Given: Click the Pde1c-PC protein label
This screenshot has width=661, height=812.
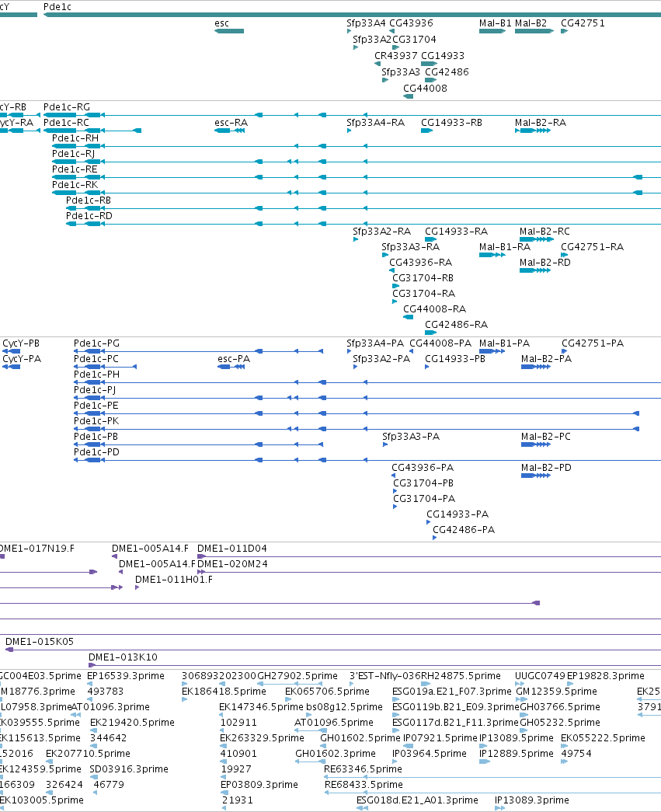Looking at the screenshot, I should coord(96,359).
